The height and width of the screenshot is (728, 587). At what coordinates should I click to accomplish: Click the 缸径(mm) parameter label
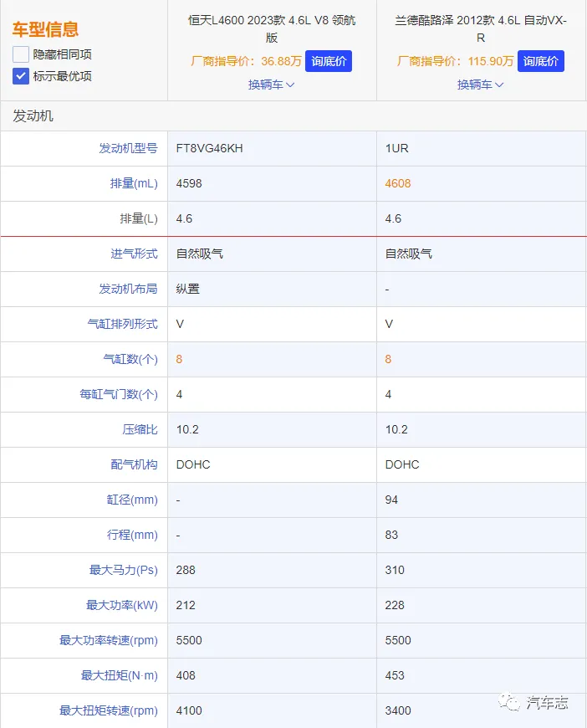(x=132, y=500)
